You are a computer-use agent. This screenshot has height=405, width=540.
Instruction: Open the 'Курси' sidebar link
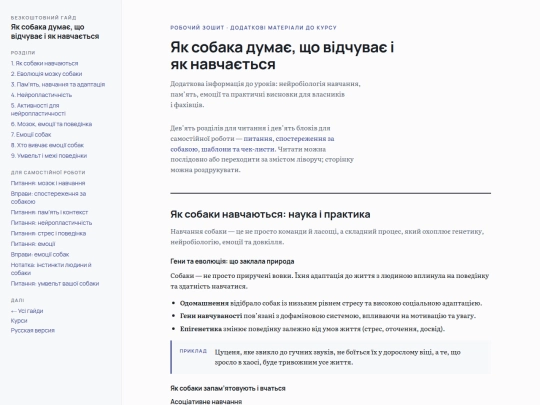coord(19,321)
